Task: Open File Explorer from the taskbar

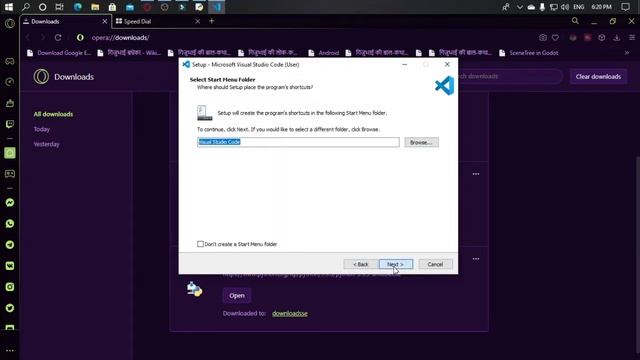Action: (95, 7)
